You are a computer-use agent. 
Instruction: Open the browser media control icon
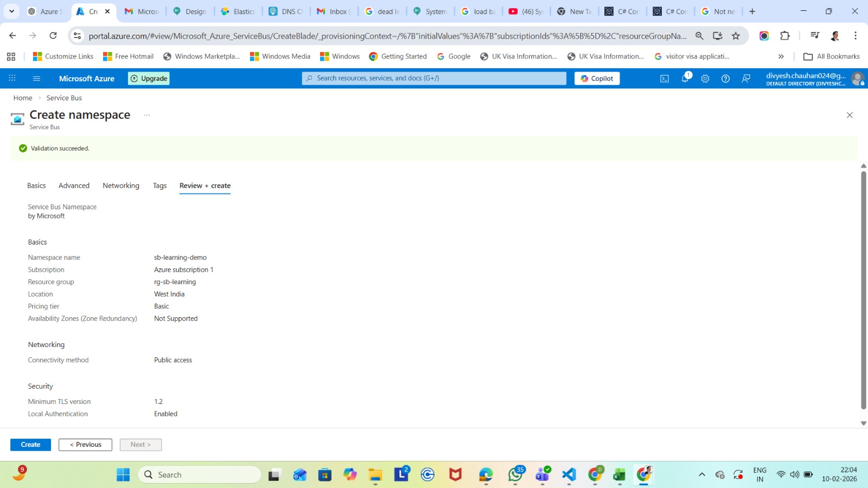(x=815, y=36)
